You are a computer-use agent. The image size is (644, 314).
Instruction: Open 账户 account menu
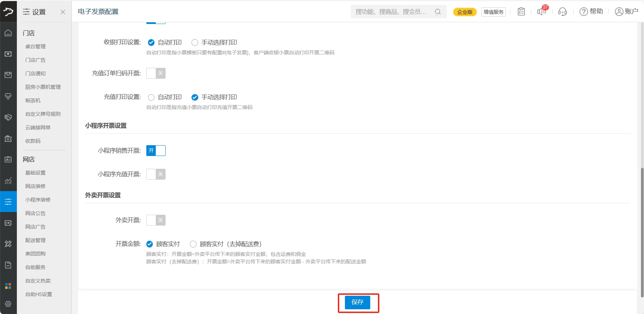click(626, 11)
